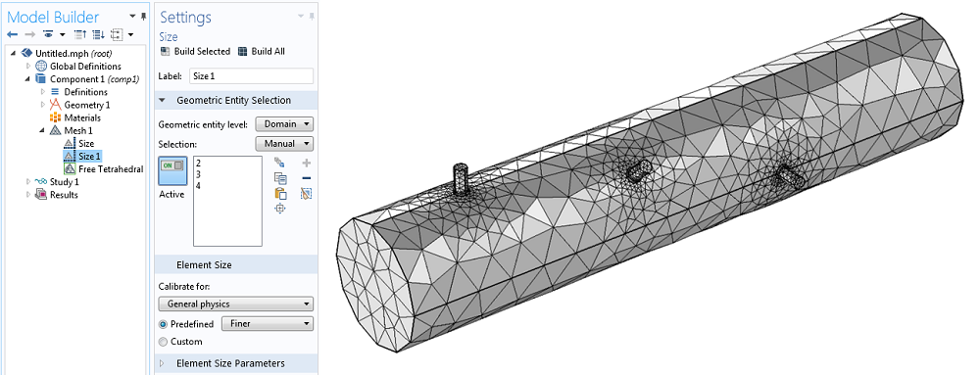Expand the Element Size Parameters section
Viewport: 980px width, 375px height.
[x=230, y=363]
